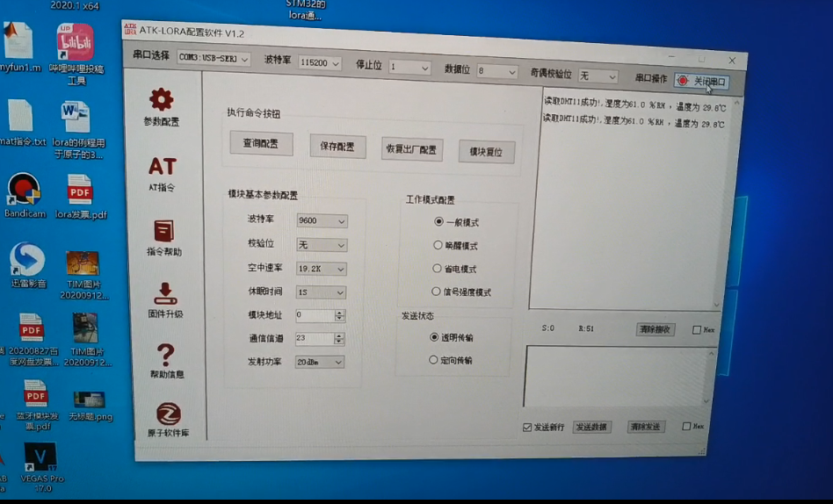Adjust the 通信信道 spinner arrows
Viewport: 833px width, 504px height.
pos(339,339)
